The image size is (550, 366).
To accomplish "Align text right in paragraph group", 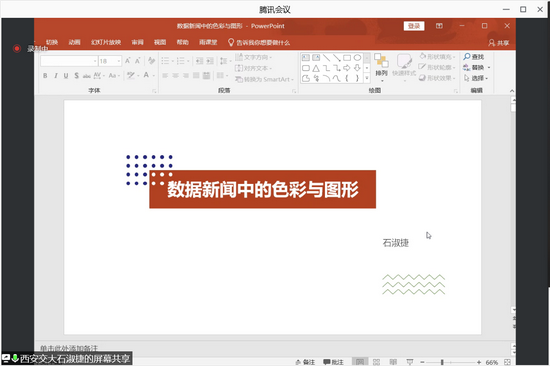I will [186, 75].
